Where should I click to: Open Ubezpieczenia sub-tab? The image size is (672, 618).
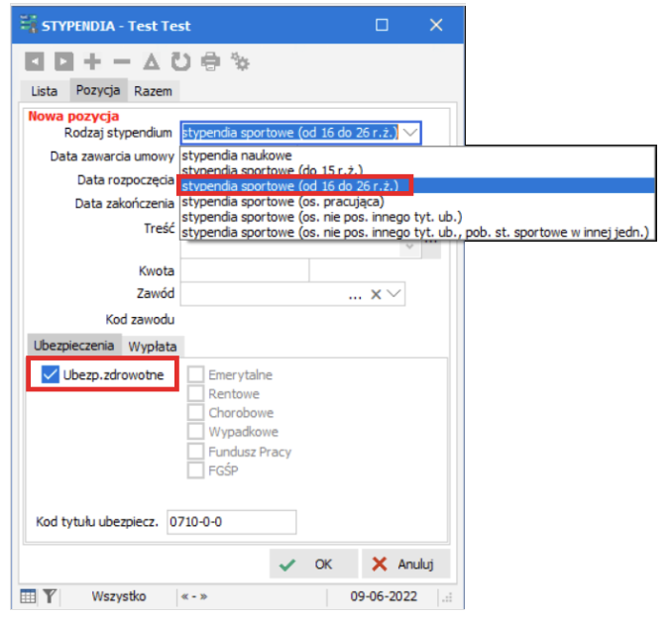click(x=74, y=346)
